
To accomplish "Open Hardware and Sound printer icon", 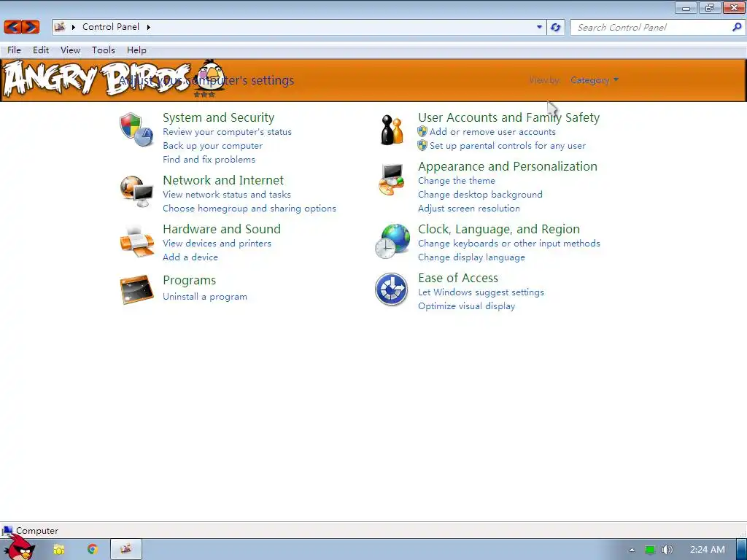I will pos(136,241).
